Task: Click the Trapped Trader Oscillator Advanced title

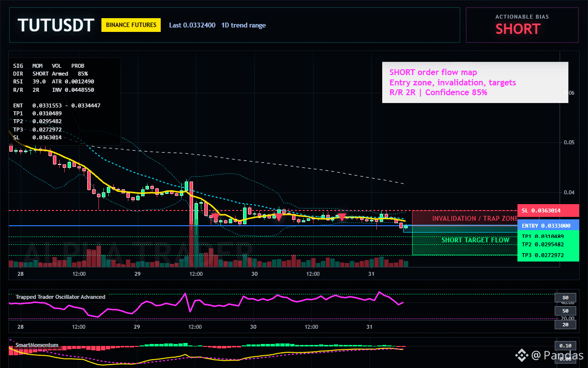Action: [60, 297]
